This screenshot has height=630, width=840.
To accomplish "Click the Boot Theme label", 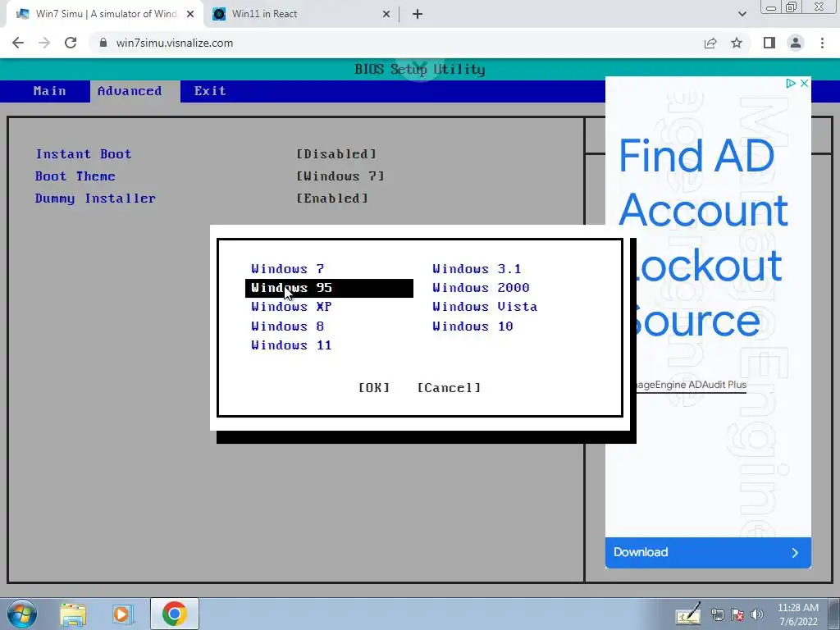I will tap(75, 176).
